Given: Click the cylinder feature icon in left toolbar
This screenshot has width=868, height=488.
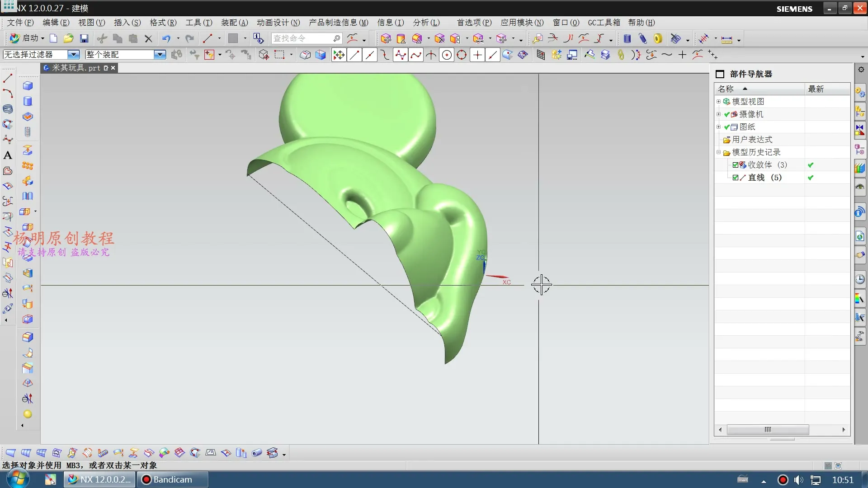Looking at the screenshot, I should click(28, 101).
